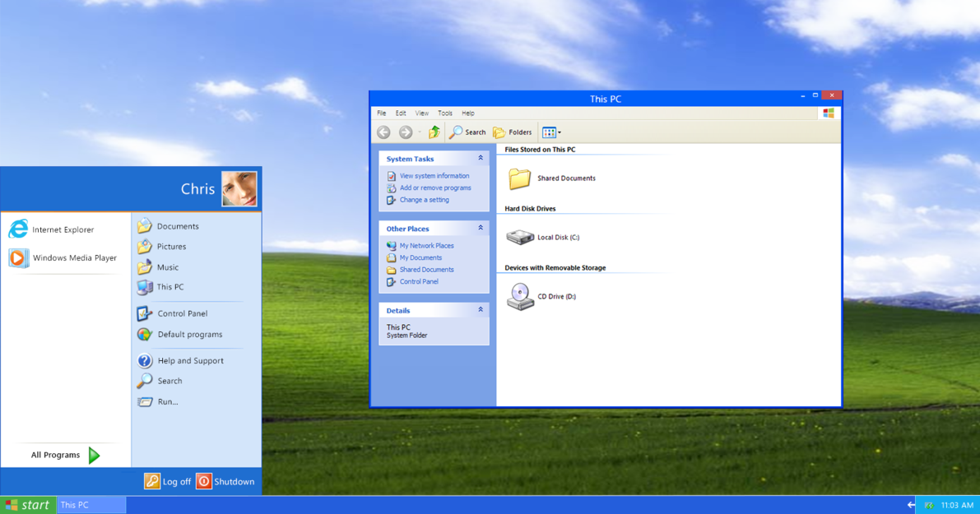Go up one folder level in the toolbar

(434, 132)
